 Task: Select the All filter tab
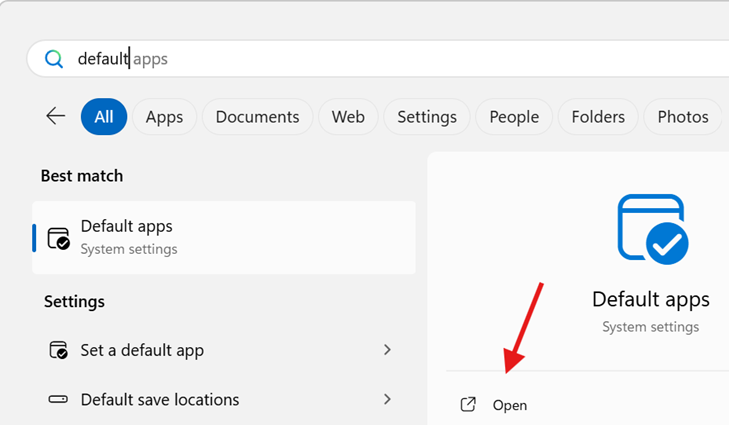point(104,117)
